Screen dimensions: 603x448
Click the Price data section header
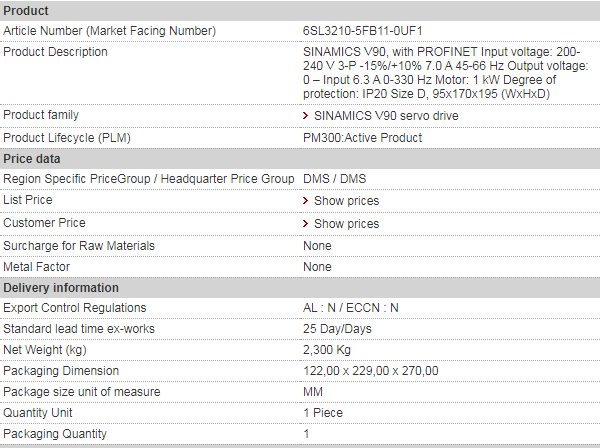click(x=300, y=159)
